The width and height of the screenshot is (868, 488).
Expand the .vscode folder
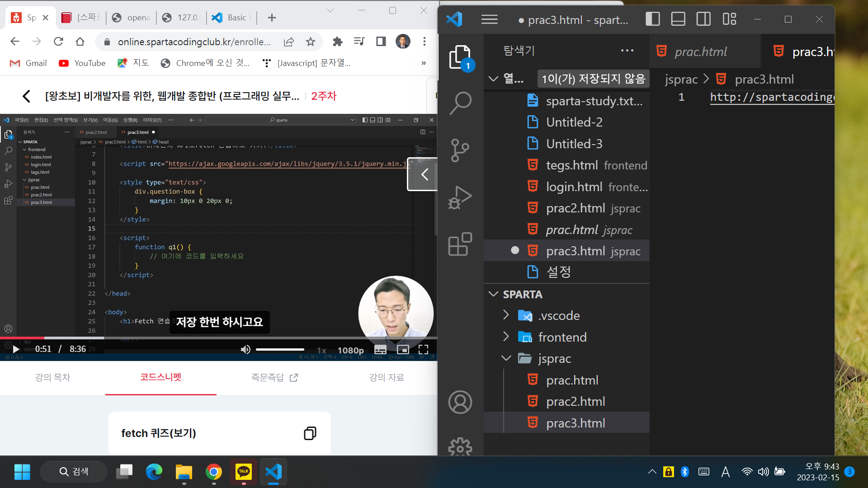pos(506,315)
